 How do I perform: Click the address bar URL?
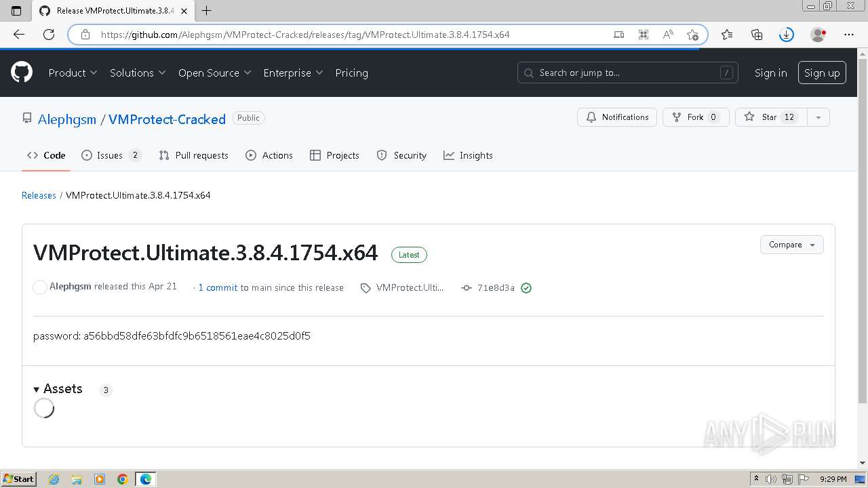[x=305, y=35]
